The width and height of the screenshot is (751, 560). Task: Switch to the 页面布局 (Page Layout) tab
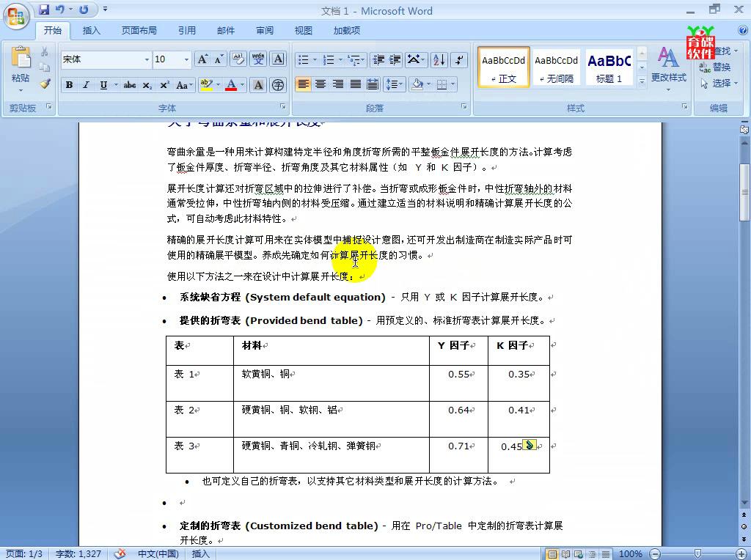click(139, 31)
